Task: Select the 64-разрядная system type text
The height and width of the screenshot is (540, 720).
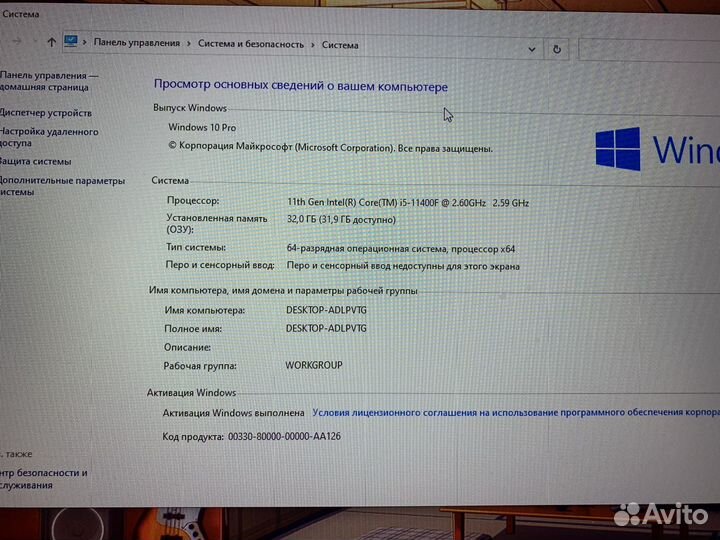Action: [400, 249]
